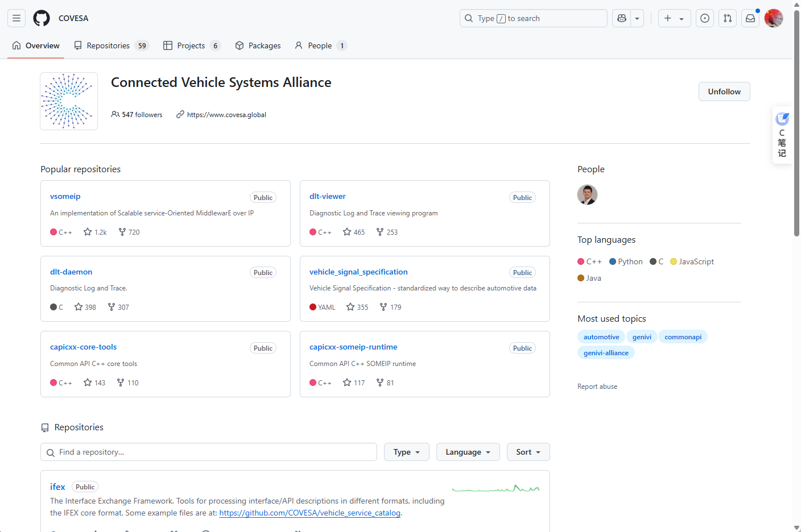Filter by Java in Top languages

[x=589, y=278]
